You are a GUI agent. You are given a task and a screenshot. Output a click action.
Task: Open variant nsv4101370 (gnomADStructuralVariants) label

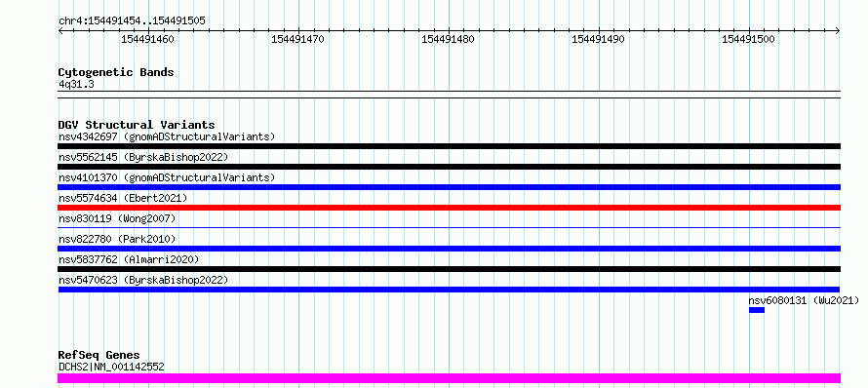point(167,177)
